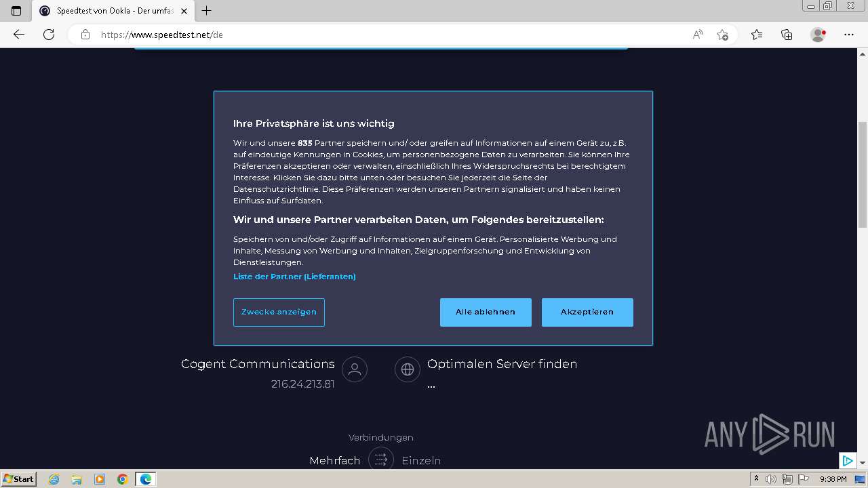
Task: Reload the Speedtest page
Action: (x=49, y=35)
